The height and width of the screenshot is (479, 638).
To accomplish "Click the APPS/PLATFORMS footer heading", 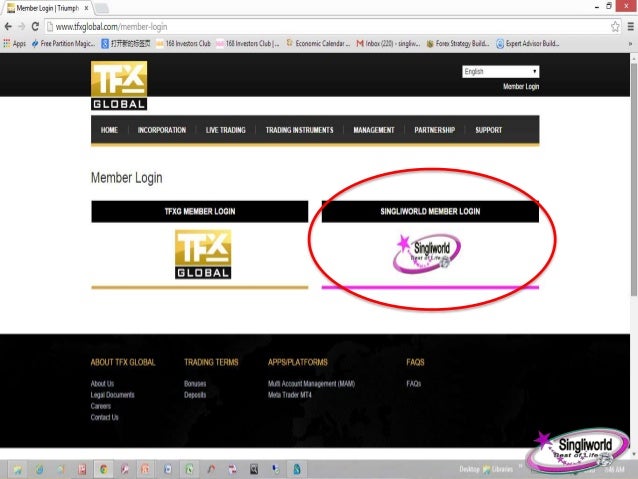I will point(297,362).
